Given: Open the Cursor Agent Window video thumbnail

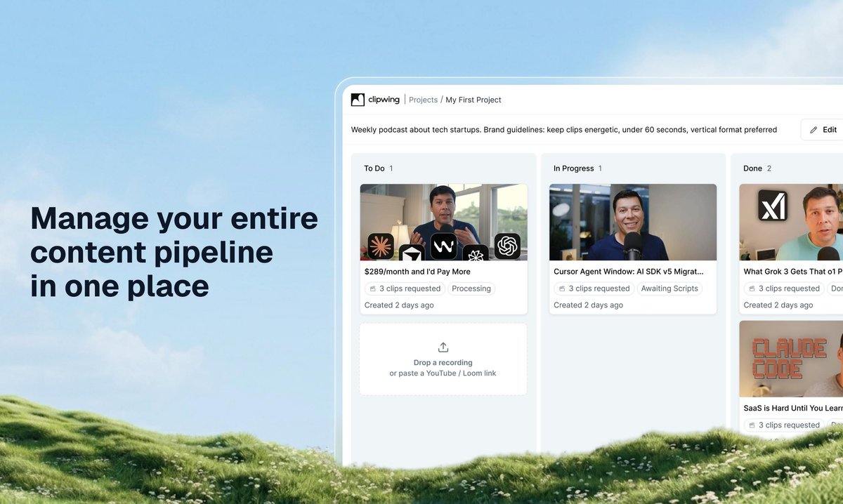Looking at the screenshot, I should pos(633,222).
